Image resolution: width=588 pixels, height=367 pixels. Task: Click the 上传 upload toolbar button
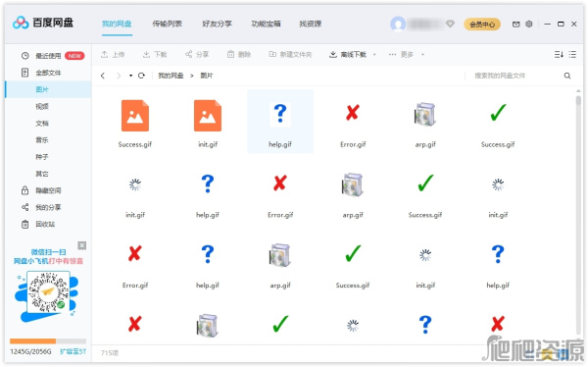coord(113,55)
